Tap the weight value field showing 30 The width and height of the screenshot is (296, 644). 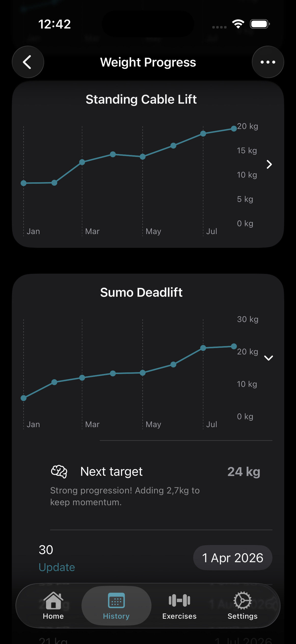point(46,550)
